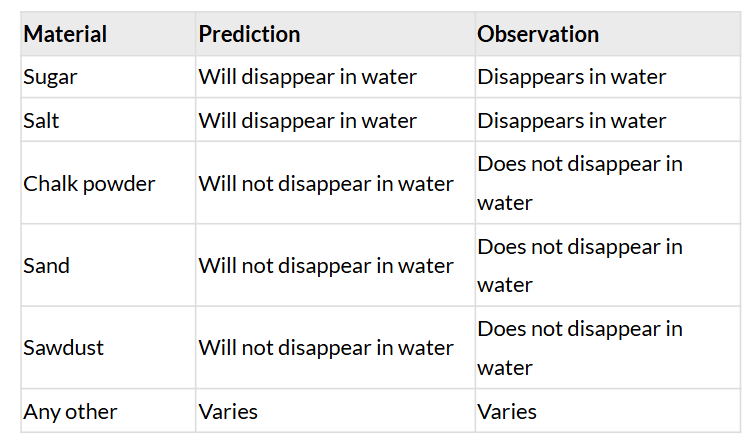Select the Sawdust material cell
This screenshot has height=442, width=751.
pos(64,348)
